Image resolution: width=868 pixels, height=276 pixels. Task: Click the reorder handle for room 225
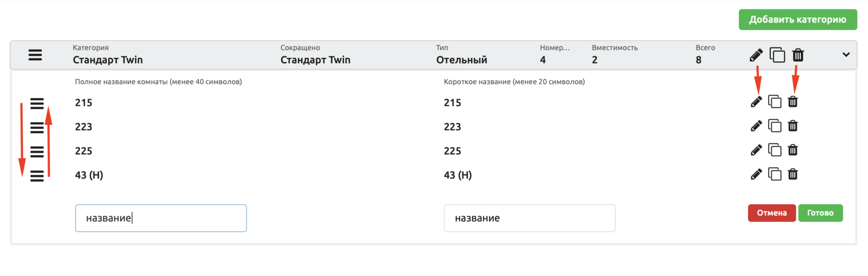[x=37, y=152]
